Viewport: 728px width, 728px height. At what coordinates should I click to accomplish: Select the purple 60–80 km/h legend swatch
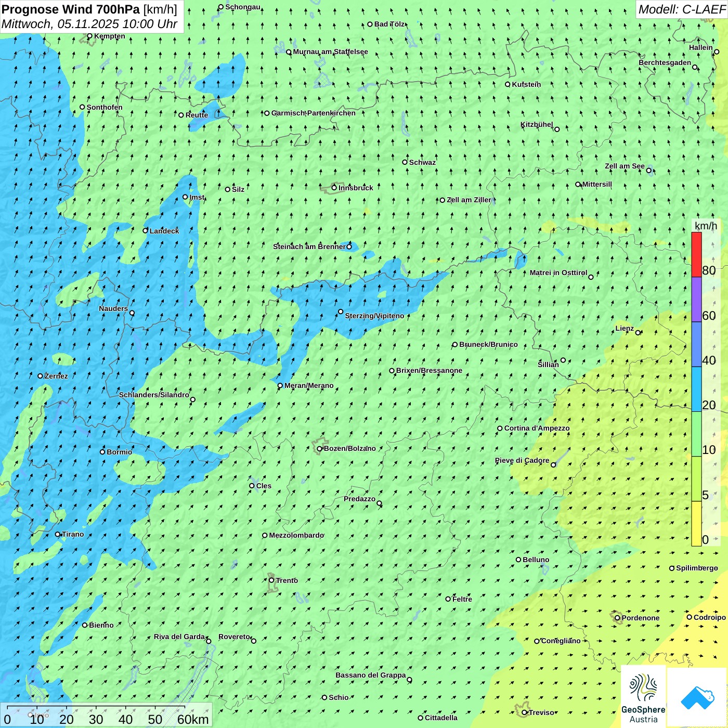click(x=696, y=300)
